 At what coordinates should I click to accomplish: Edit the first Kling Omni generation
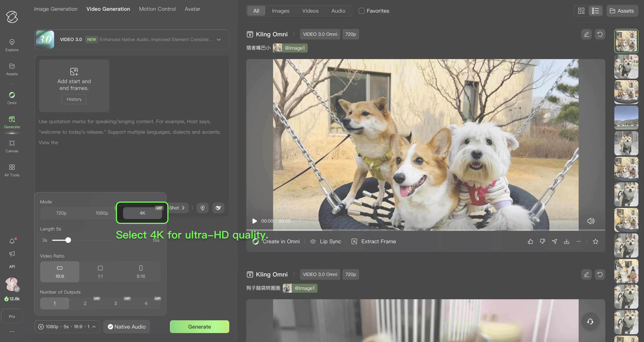(586, 34)
